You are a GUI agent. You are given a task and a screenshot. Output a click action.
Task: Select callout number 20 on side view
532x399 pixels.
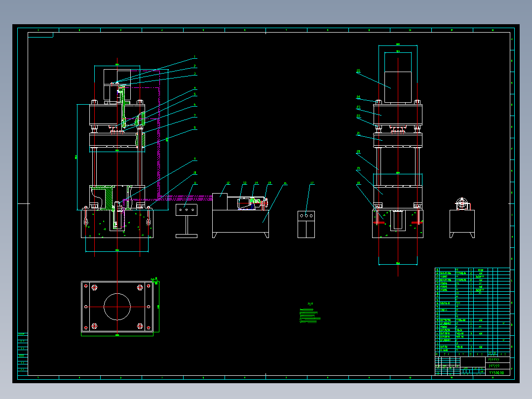(358, 152)
